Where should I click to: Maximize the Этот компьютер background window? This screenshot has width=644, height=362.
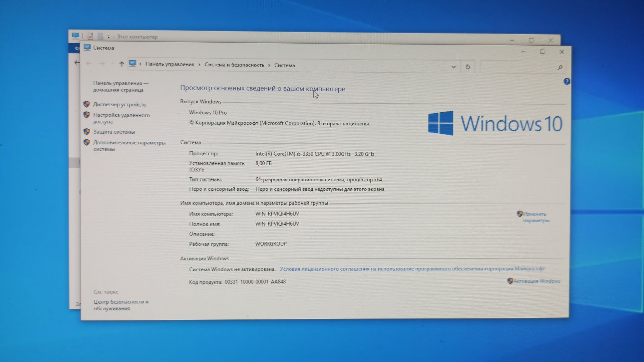531,40
